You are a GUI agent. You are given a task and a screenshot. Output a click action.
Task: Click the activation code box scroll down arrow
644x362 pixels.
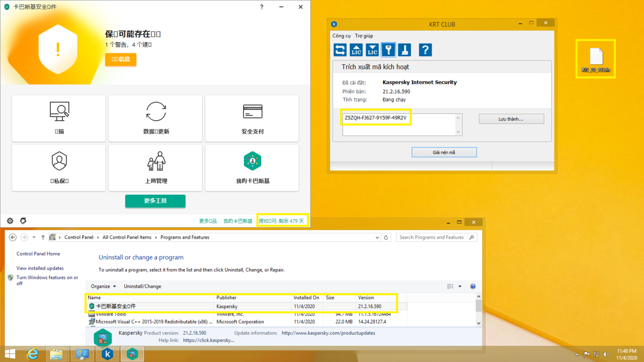458,132
